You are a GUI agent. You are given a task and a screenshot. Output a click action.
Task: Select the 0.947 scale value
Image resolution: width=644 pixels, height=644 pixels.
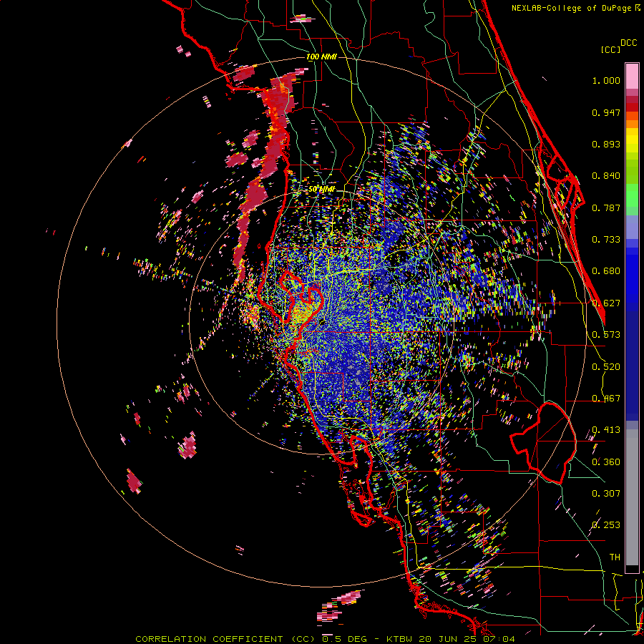point(606,112)
